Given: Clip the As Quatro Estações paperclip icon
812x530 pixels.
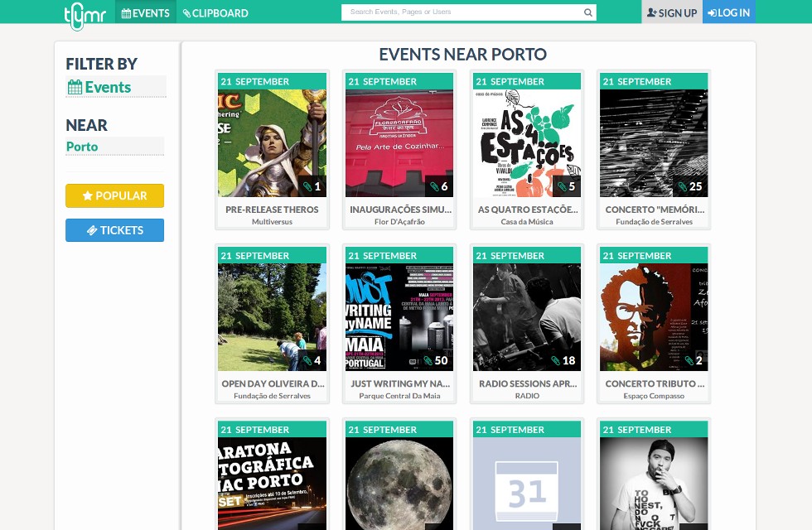Looking at the screenshot, I should [563, 186].
